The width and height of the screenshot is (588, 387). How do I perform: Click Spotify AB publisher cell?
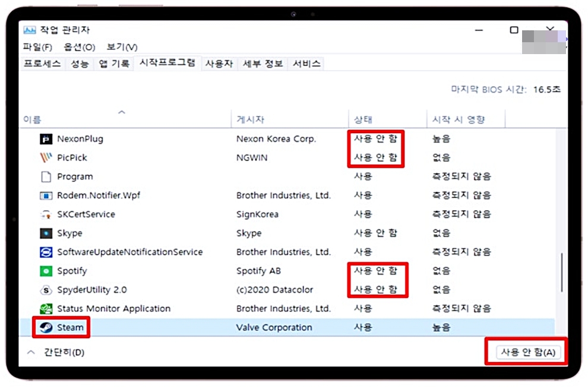[x=258, y=271]
